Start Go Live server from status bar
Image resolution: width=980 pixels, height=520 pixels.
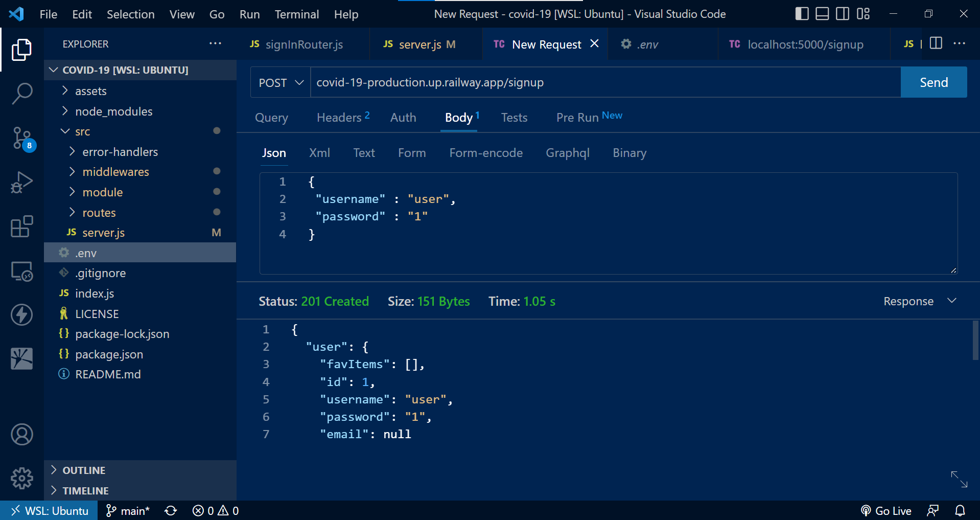point(886,511)
